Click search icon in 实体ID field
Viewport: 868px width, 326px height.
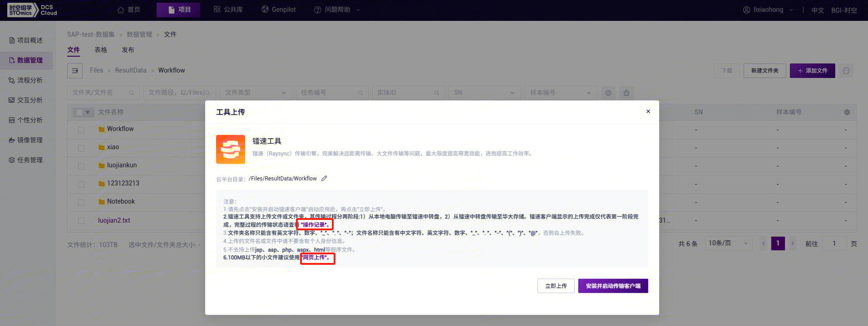pos(436,92)
